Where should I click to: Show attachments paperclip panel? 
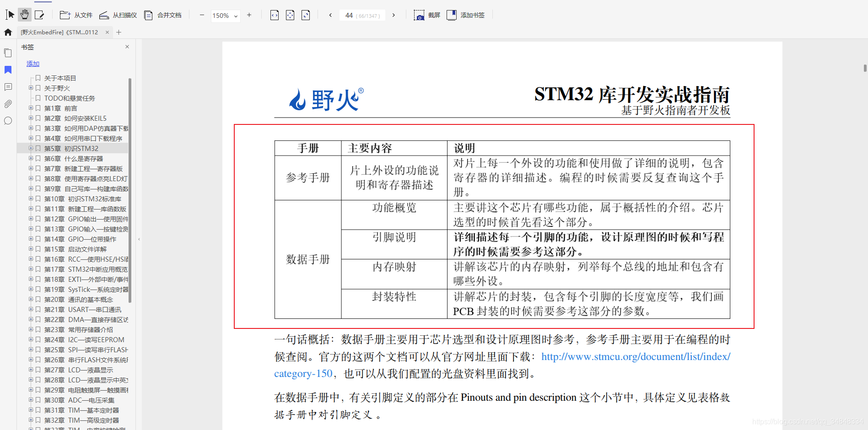(8, 104)
